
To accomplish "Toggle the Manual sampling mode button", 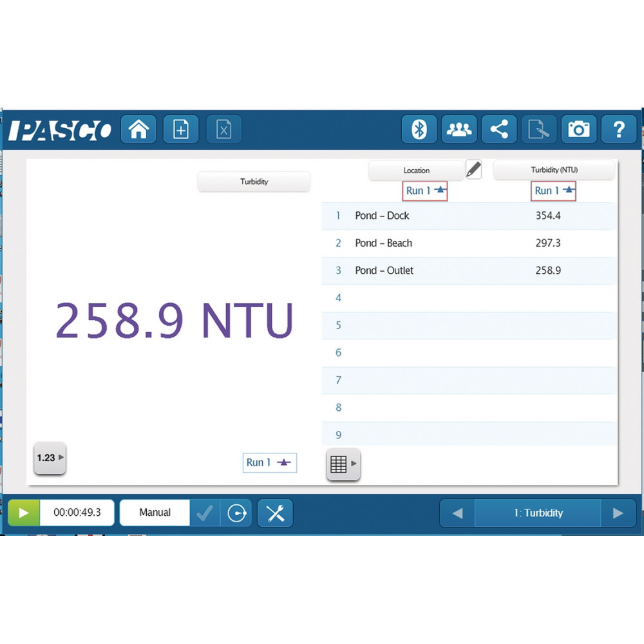I will click(155, 513).
